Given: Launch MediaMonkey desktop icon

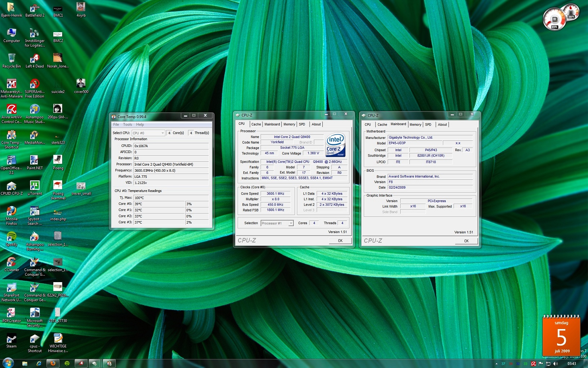Looking at the screenshot, I should pyautogui.click(x=35, y=137).
